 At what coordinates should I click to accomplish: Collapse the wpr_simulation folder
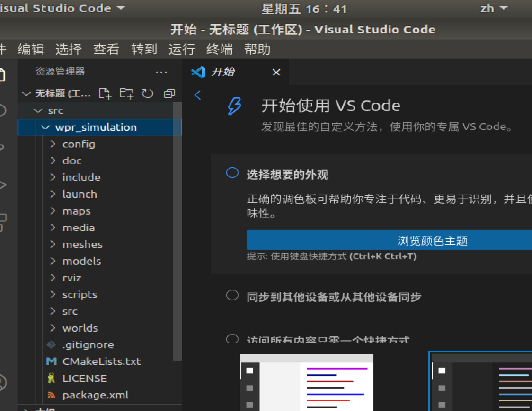coord(45,127)
